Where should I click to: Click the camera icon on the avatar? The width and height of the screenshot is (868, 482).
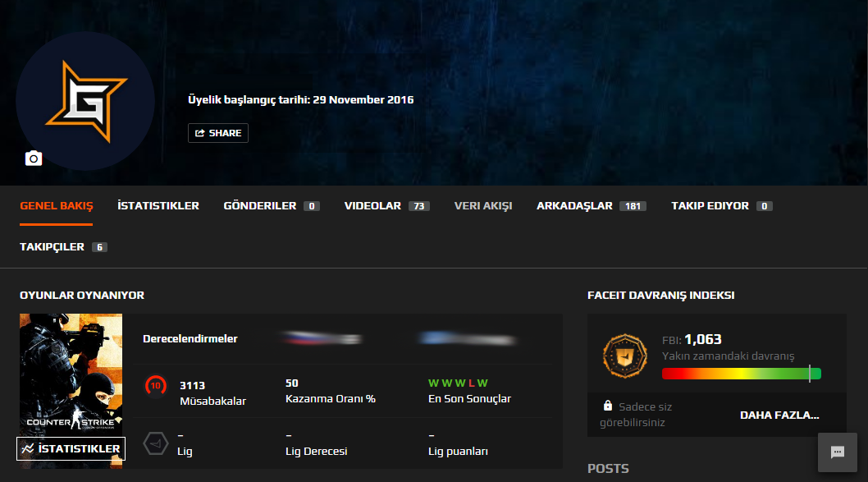coord(34,158)
